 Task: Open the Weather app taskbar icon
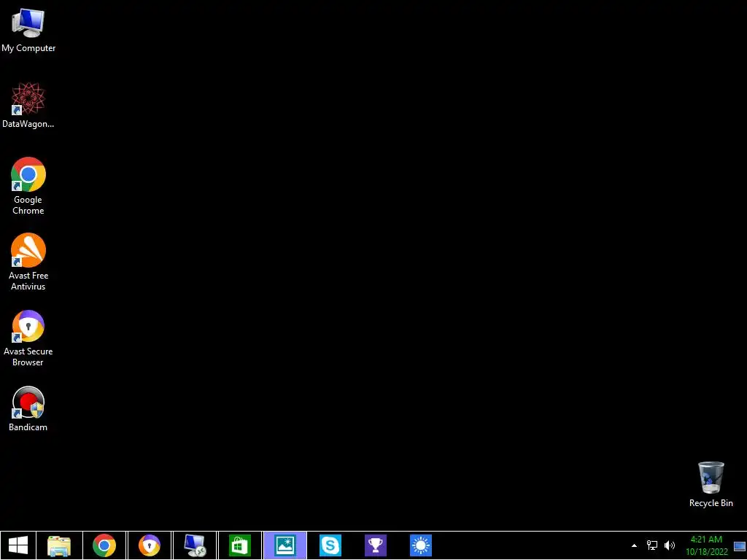[421, 545]
